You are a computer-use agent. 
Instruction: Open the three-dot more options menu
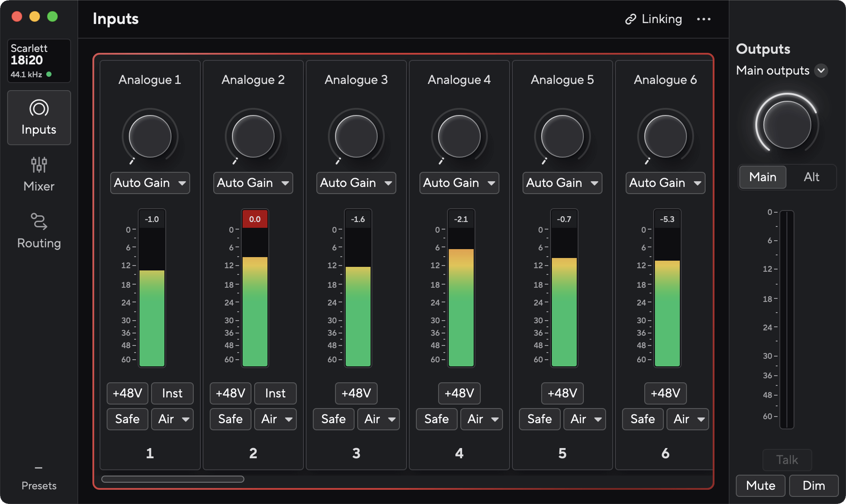click(x=704, y=19)
